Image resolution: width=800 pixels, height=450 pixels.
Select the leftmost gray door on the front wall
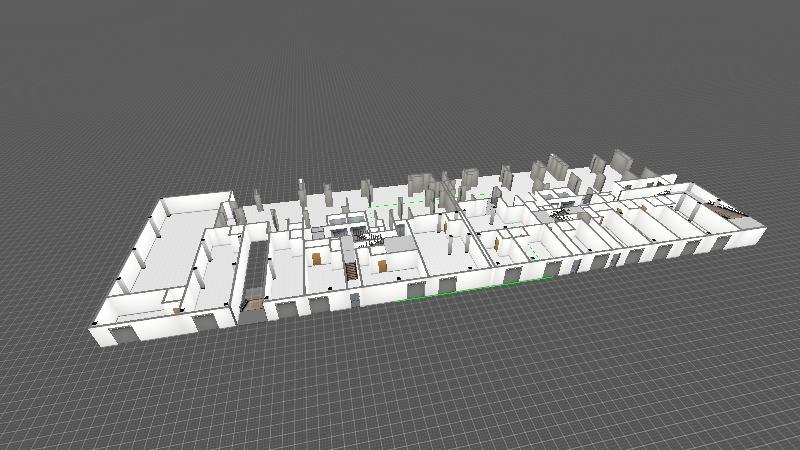click(x=126, y=333)
